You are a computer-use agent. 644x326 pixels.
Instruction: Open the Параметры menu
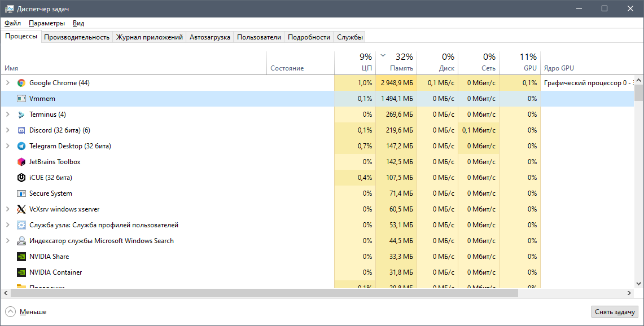click(x=47, y=23)
